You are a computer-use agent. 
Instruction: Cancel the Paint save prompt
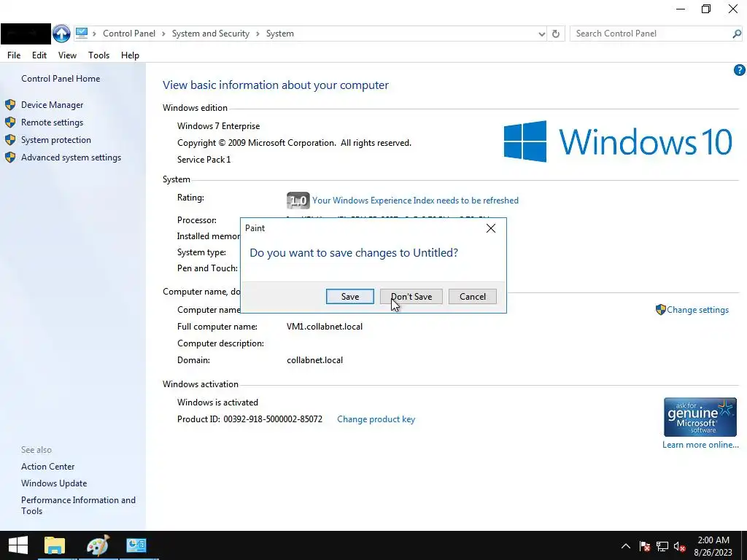point(473,296)
